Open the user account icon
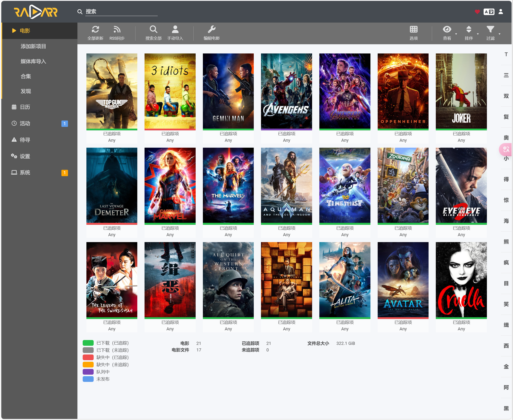 [501, 12]
